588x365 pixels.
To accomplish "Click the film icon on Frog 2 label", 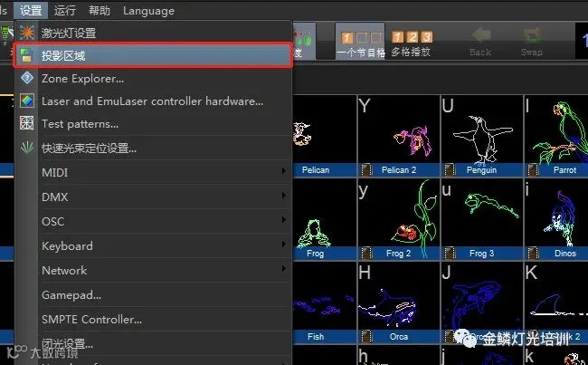I will [366, 254].
